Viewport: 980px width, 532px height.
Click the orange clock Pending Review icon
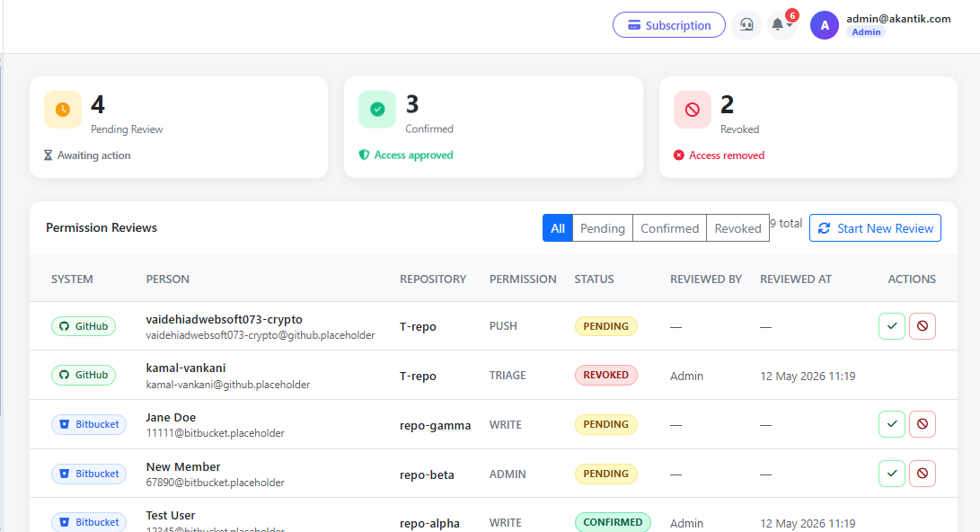click(63, 110)
